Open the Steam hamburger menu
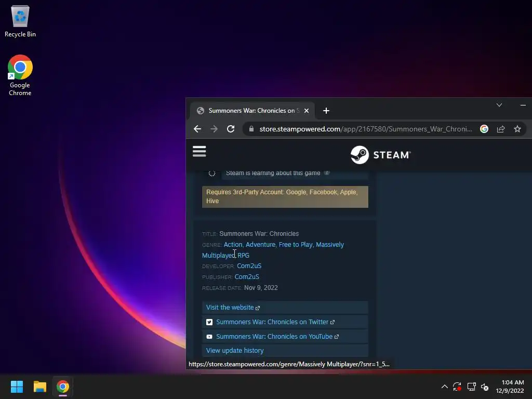The height and width of the screenshot is (399, 532). pyautogui.click(x=199, y=151)
